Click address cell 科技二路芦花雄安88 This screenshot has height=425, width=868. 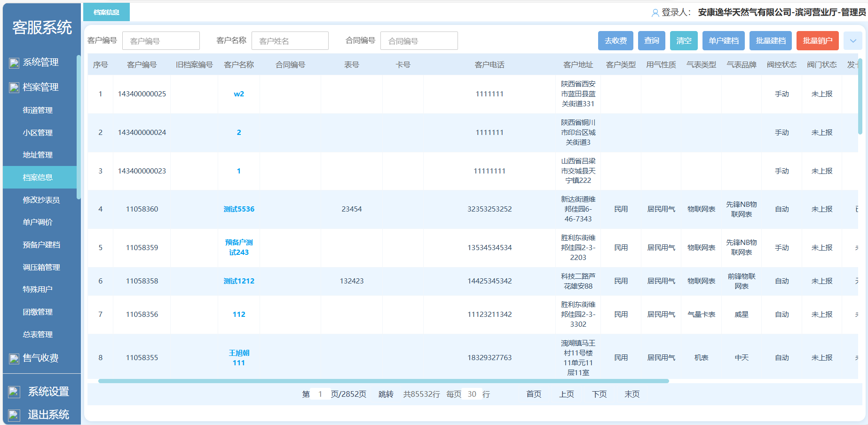click(578, 281)
